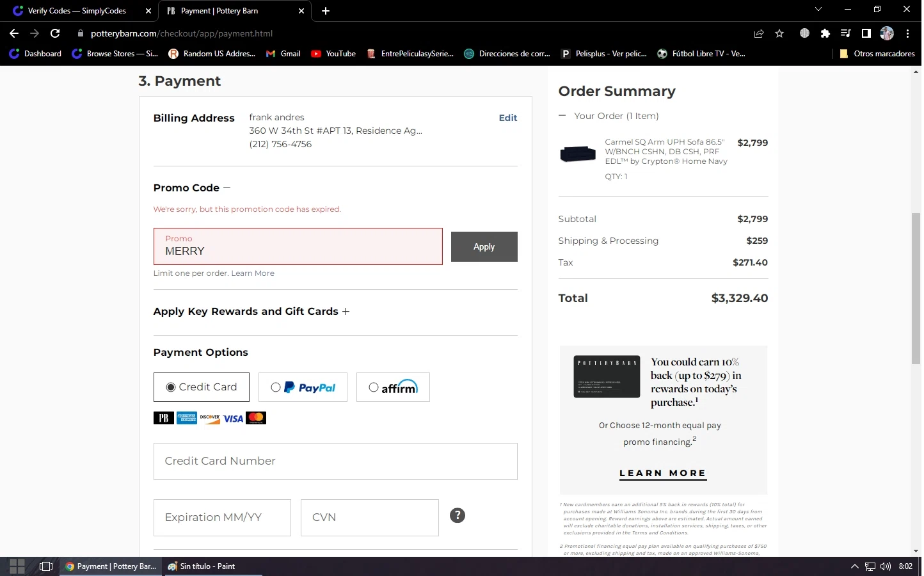This screenshot has width=924, height=576.
Task: Open the promo Learn More link
Action: [x=253, y=273]
